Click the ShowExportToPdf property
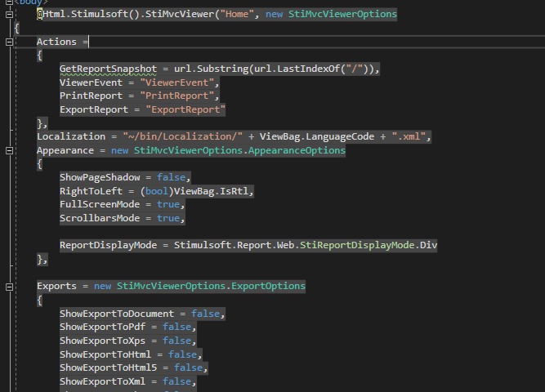Viewport: 545px width, 392px height. 102,327
